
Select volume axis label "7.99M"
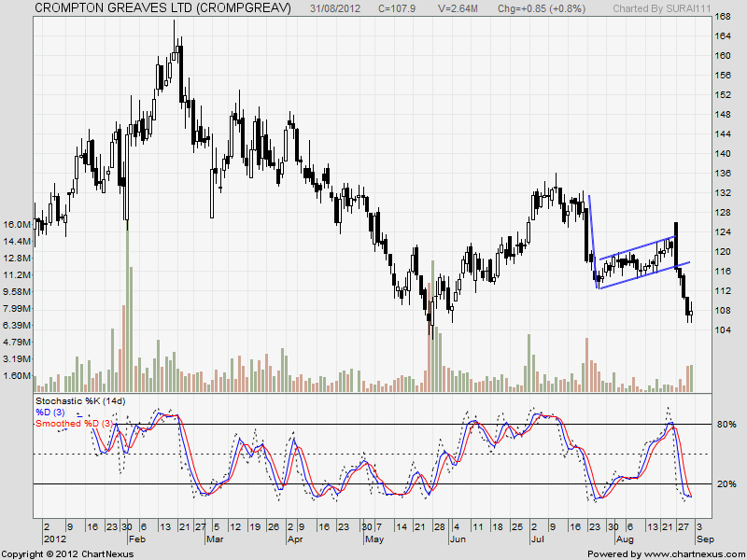tap(17, 309)
